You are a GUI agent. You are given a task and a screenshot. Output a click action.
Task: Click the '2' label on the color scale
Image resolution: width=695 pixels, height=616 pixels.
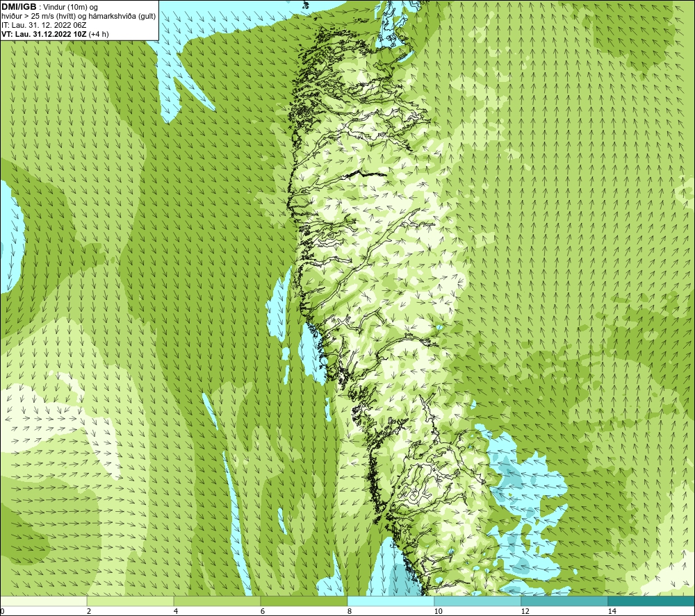[x=89, y=611]
